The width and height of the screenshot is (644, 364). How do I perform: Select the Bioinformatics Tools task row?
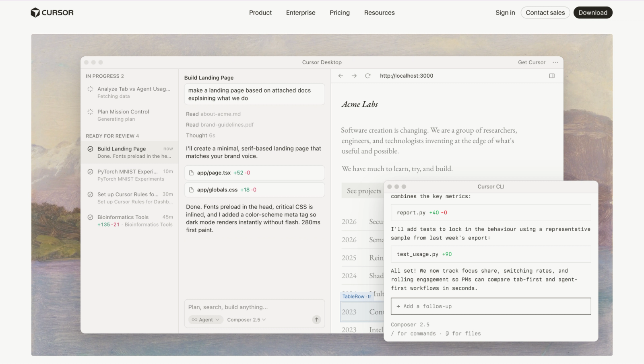pos(130,221)
